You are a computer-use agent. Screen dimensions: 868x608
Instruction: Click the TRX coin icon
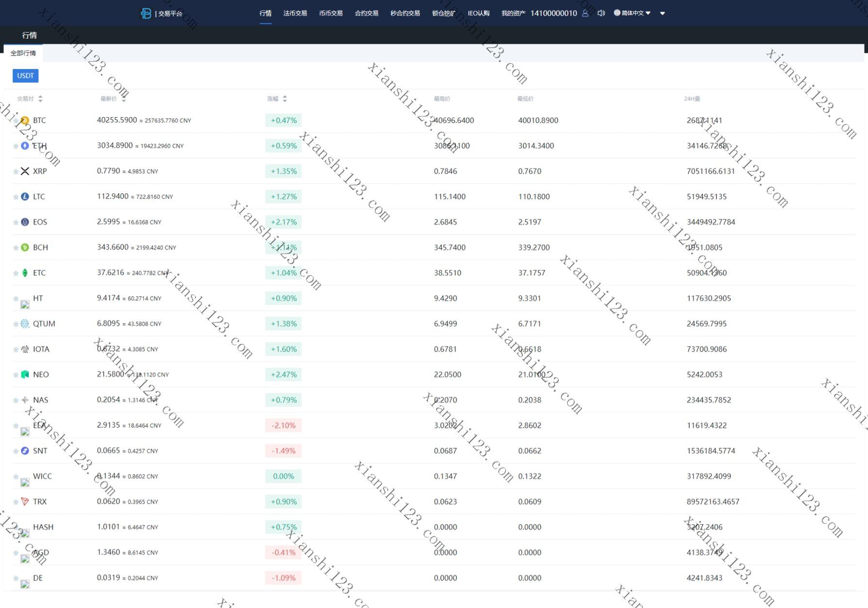(25, 502)
